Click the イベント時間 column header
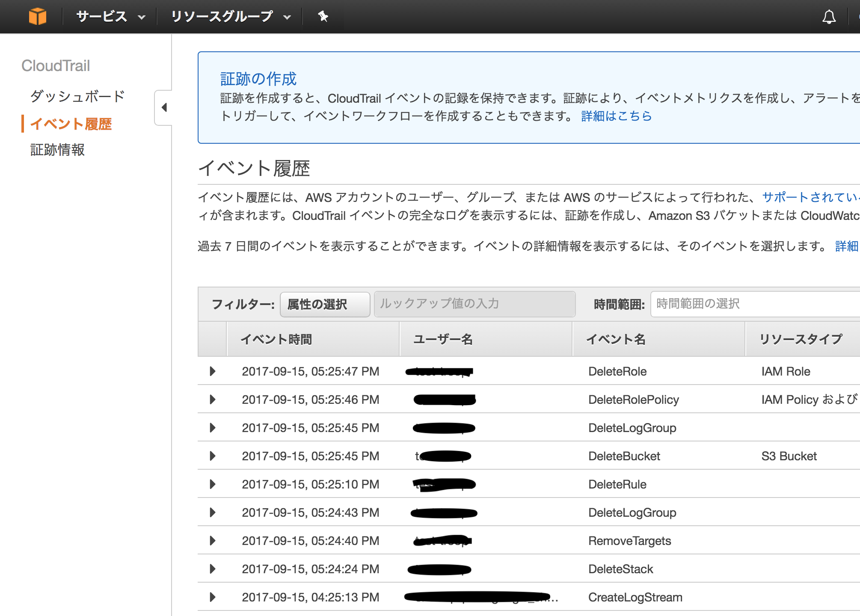This screenshot has width=860, height=616. (277, 339)
